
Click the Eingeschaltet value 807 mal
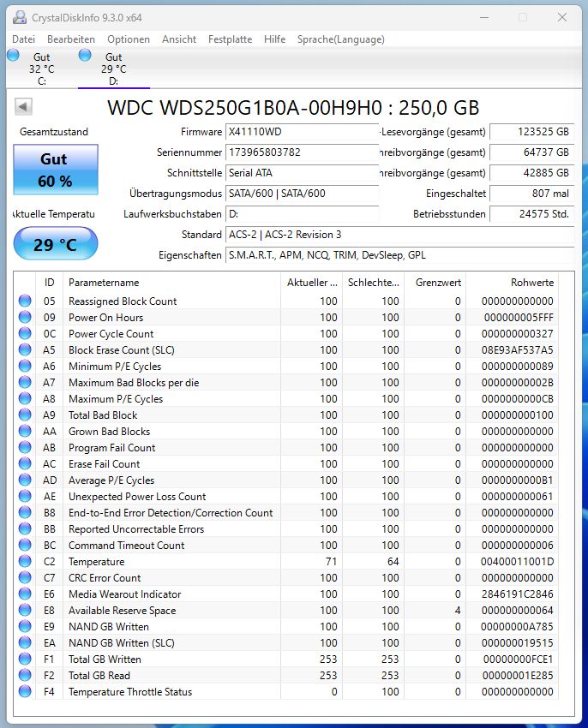532,194
